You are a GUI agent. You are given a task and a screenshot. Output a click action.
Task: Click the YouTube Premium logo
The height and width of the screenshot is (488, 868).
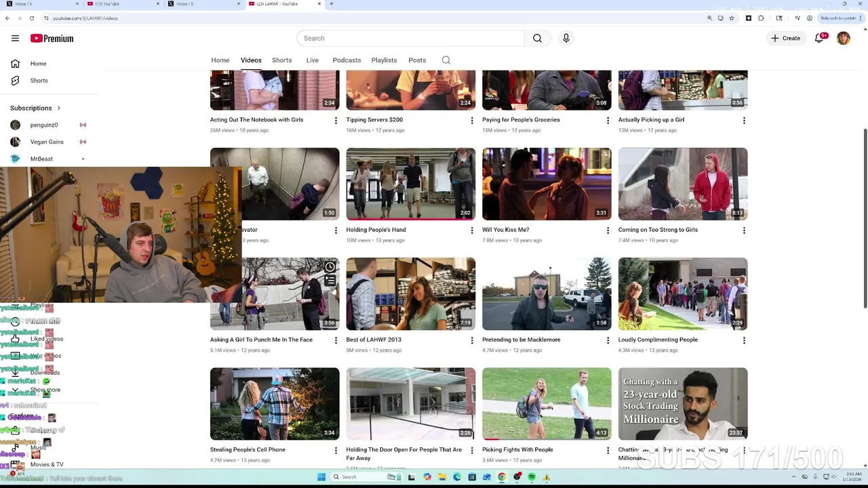[x=52, y=39]
